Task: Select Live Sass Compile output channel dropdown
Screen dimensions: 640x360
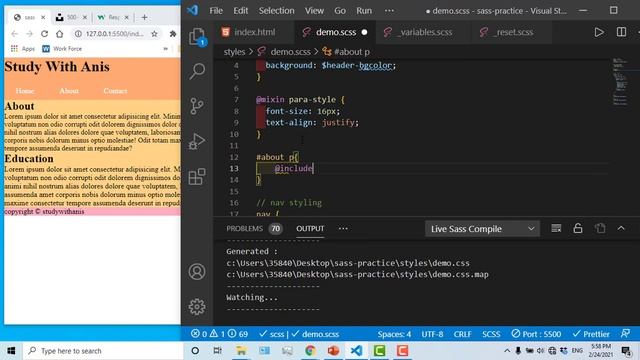Action: pos(482,229)
